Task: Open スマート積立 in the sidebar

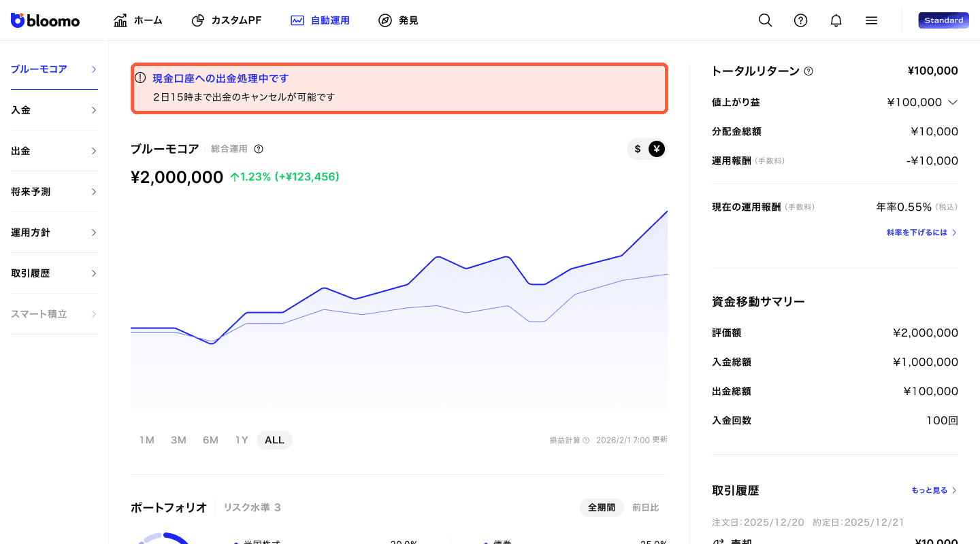Action: pyautogui.click(x=54, y=314)
